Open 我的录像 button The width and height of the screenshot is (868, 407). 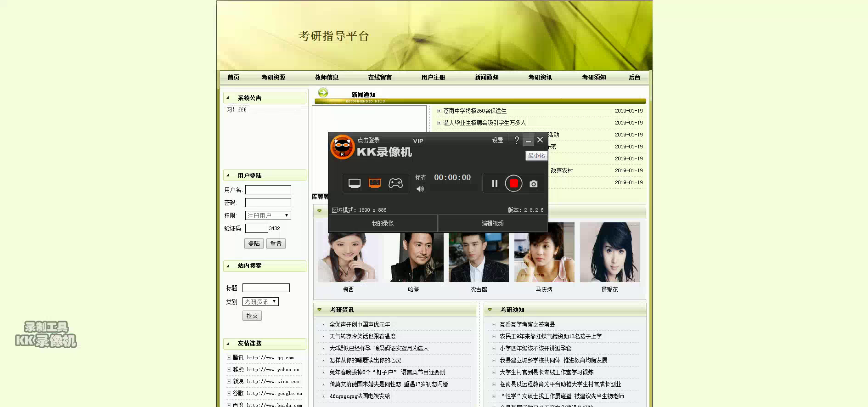[383, 223]
